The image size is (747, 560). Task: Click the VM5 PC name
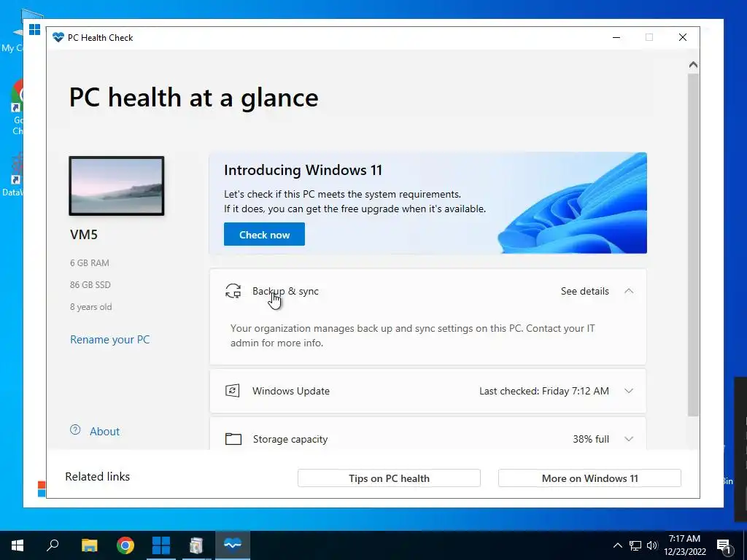click(84, 234)
